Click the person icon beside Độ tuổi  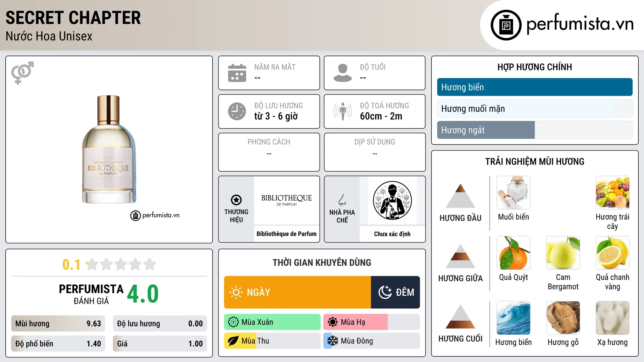pos(343,73)
